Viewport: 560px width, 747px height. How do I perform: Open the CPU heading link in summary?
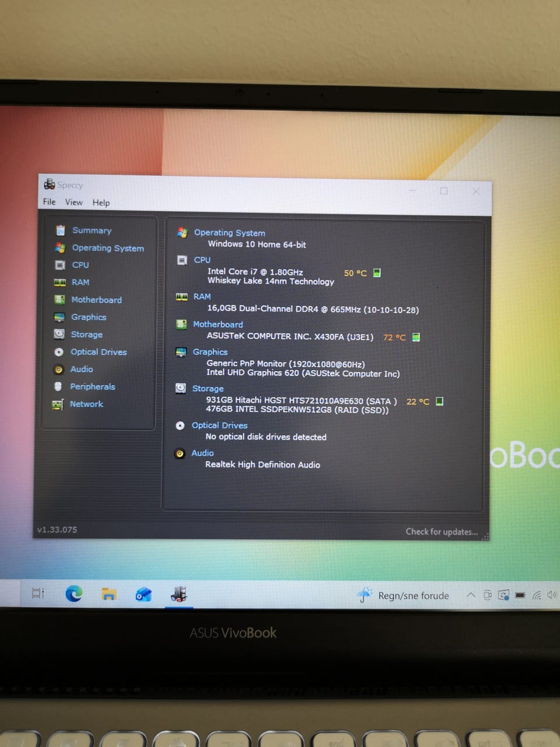202,260
